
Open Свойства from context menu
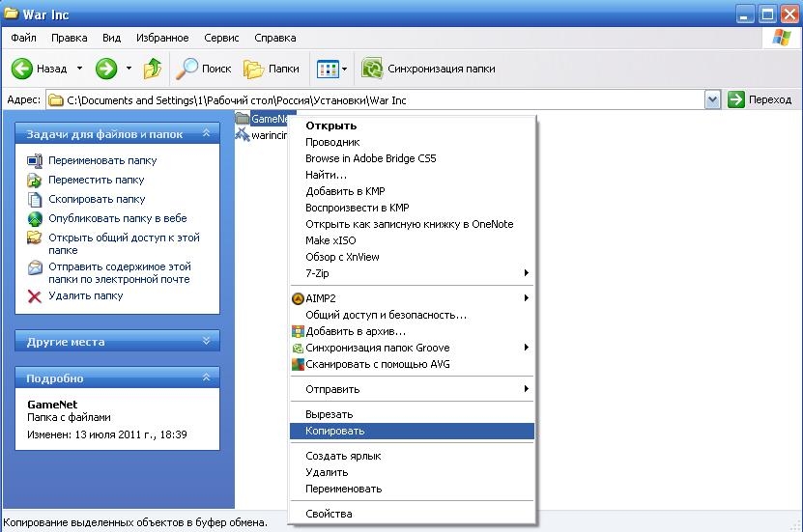412,514
